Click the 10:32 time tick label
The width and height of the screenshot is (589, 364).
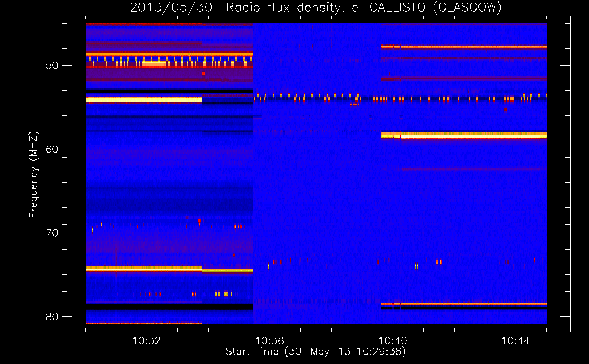(x=147, y=341)
